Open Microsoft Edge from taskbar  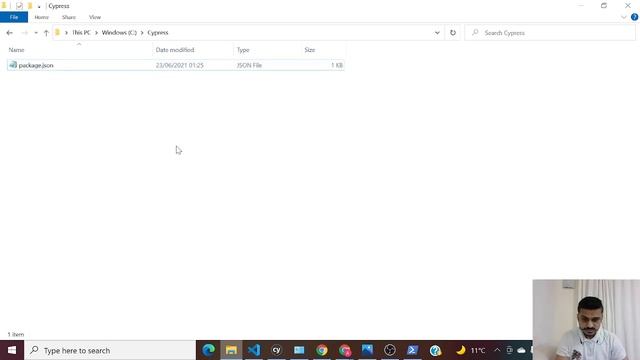(209, 350)
